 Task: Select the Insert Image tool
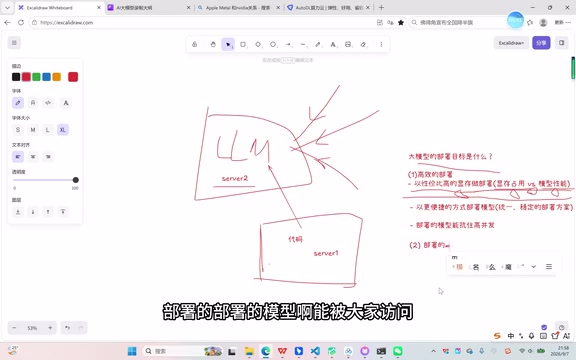tap(348, 44)
